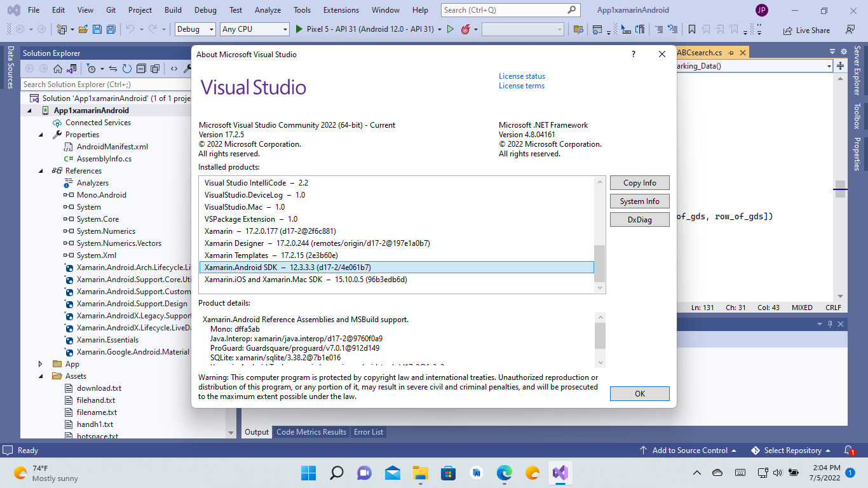Toggle auto-hide on the Output window
The width and height of the screenshot is (868, 488).
pyautogui.click(x=829, y=324)
